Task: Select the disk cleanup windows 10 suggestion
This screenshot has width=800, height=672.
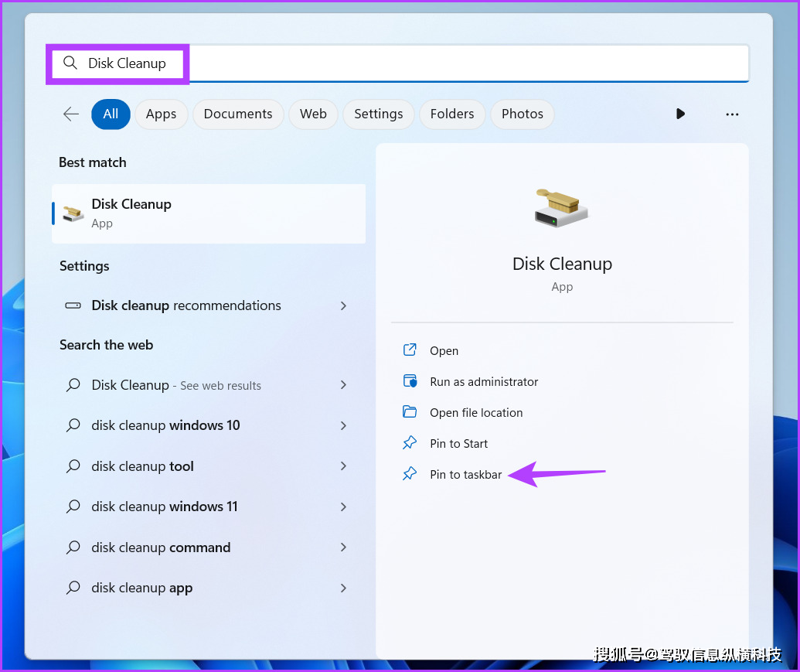Action: pos(209,425)
